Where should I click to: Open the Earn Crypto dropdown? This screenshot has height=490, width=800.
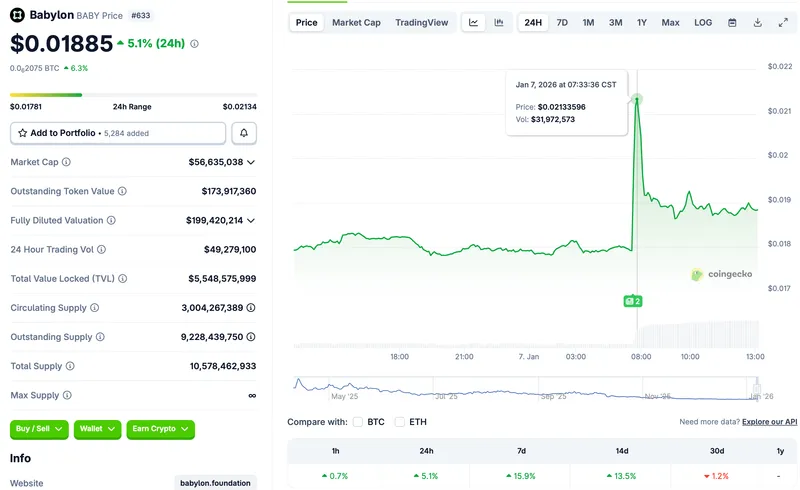click(x=160, y=429)
